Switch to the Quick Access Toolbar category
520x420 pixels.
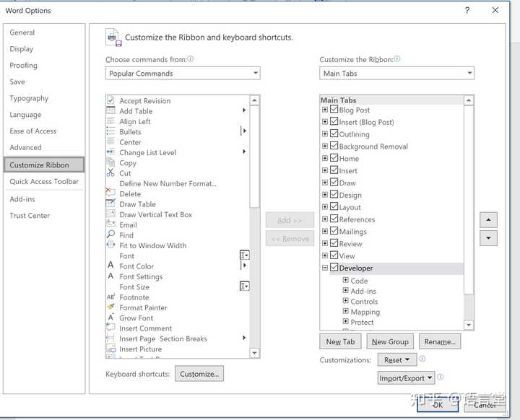44,182
